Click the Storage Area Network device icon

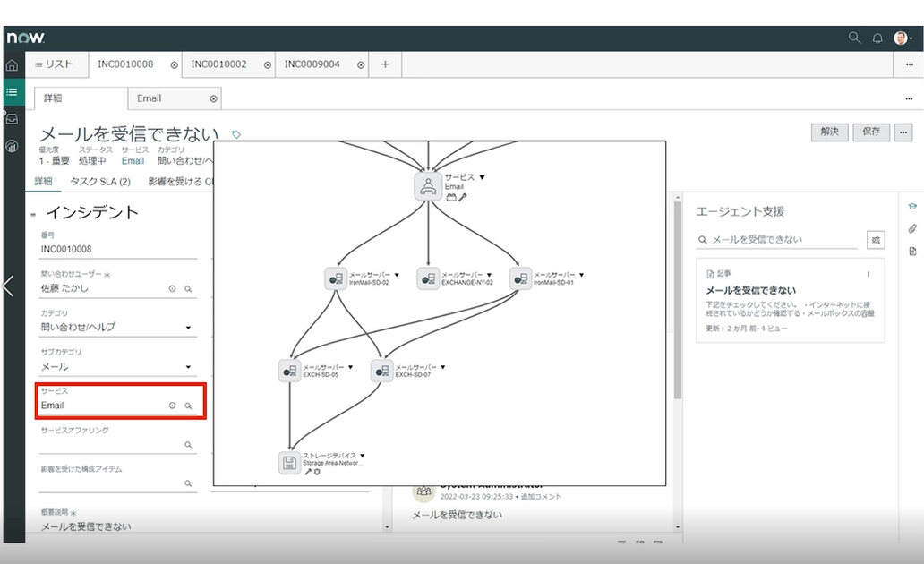[289, 463]
